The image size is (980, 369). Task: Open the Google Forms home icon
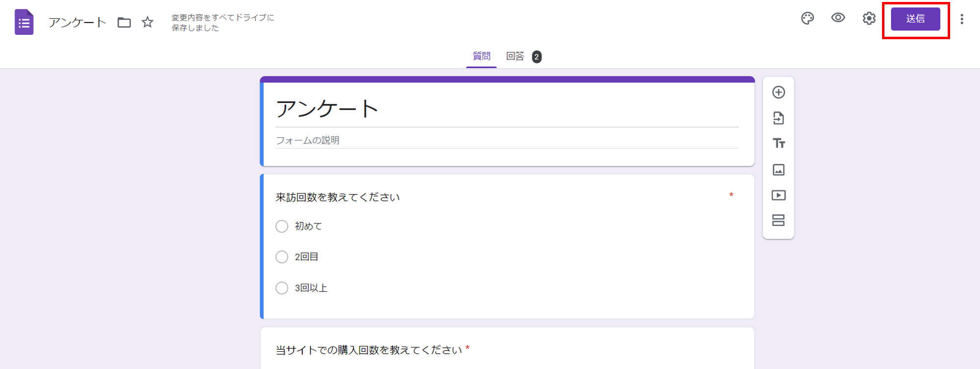pyautogui.click(x=24, y=22)
